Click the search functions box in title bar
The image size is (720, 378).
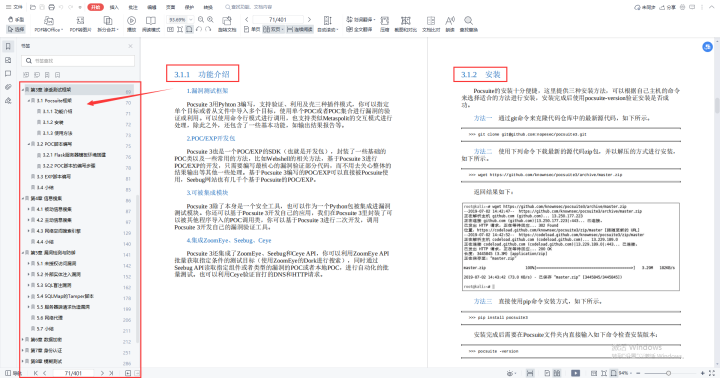(x=248, y=7)
